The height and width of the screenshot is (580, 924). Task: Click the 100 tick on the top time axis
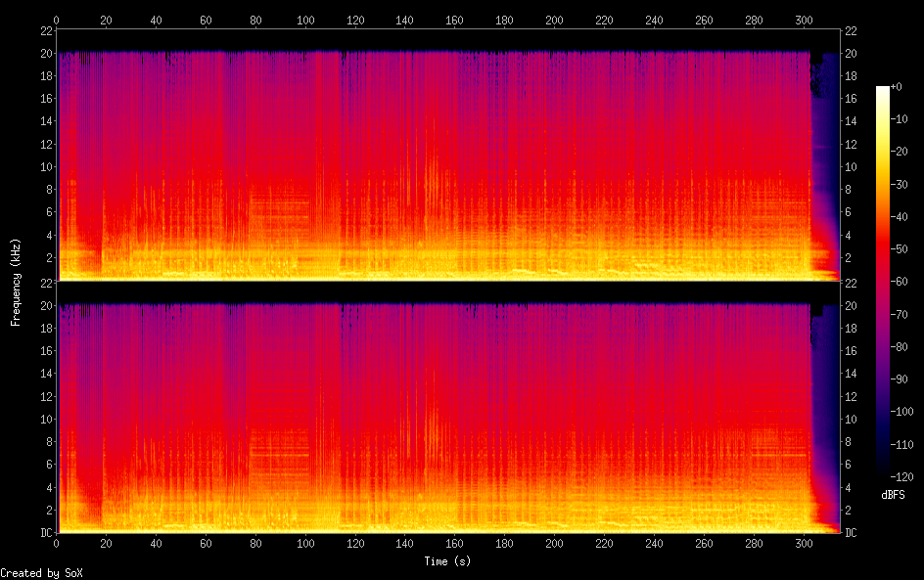pyautogui.click(x=305, y=19)
